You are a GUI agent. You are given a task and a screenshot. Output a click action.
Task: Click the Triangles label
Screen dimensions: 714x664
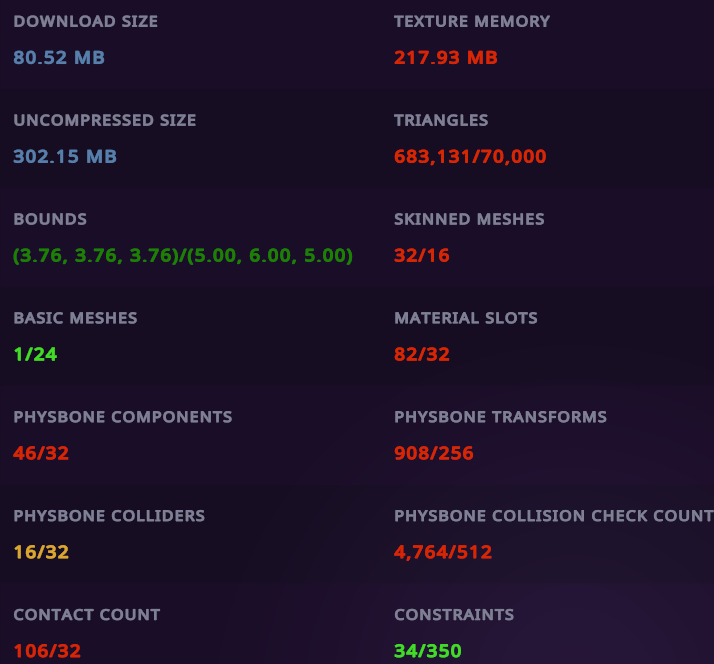(441, 120)
